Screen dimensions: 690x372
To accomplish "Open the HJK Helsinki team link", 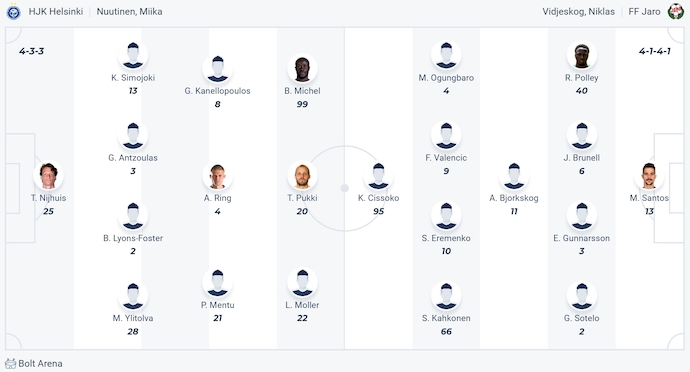I will pos(56,11).
